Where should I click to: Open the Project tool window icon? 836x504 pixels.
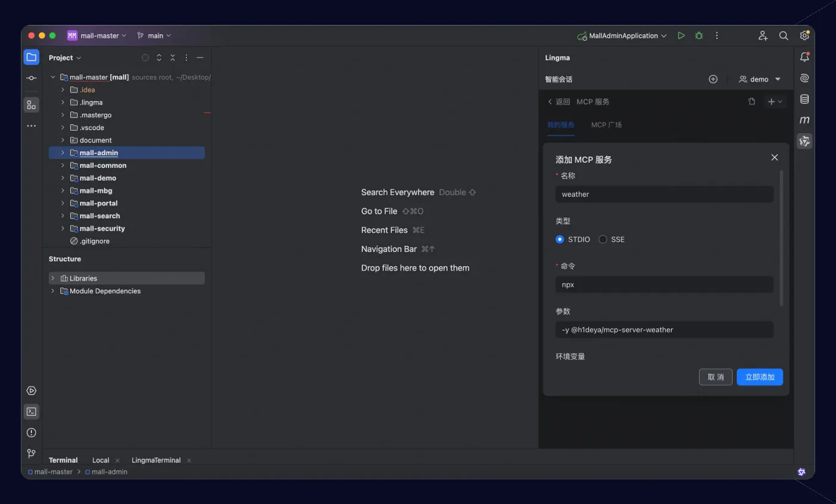[x=31, y=57]
